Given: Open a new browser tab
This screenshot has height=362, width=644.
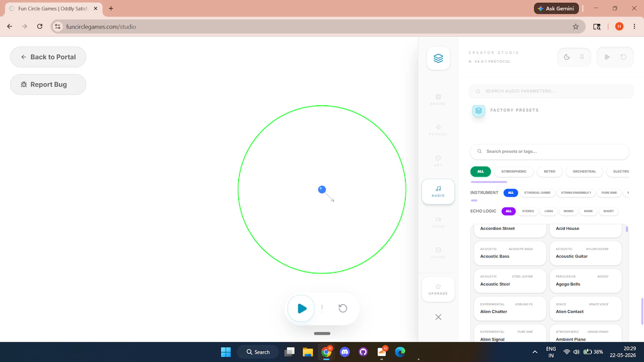Looking at the screenshot, I should pyautogui.click(x=111, y=8).
